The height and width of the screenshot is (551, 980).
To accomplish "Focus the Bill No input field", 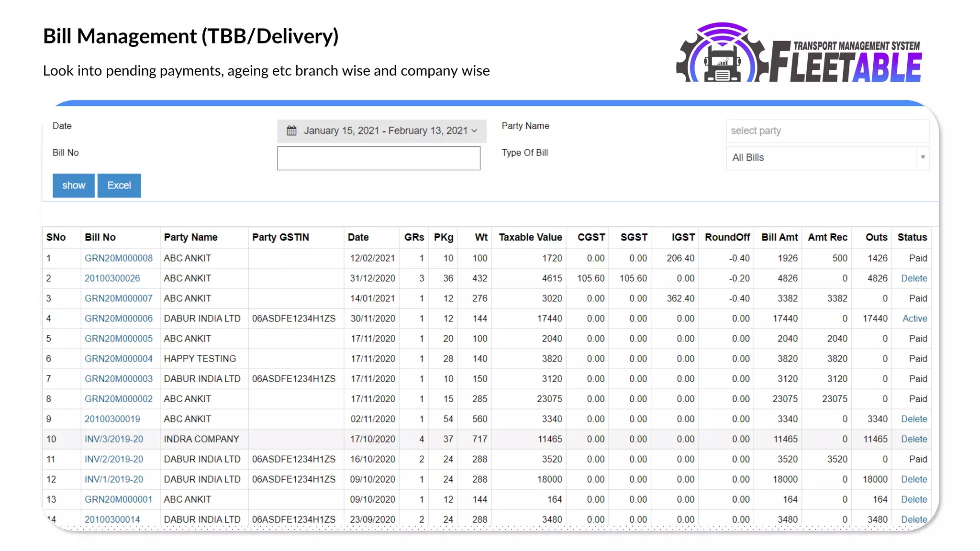I will point(379,158).
